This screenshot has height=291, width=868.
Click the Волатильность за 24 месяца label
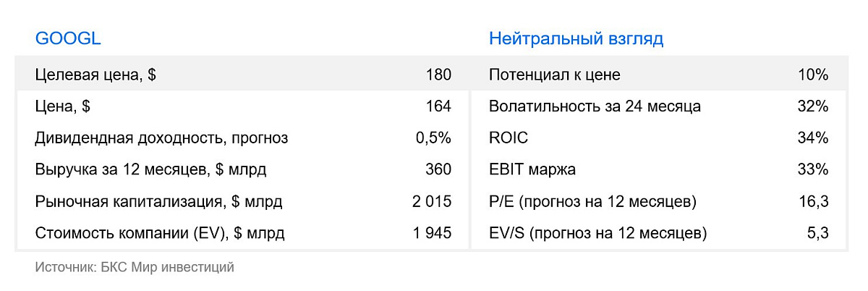595,106
